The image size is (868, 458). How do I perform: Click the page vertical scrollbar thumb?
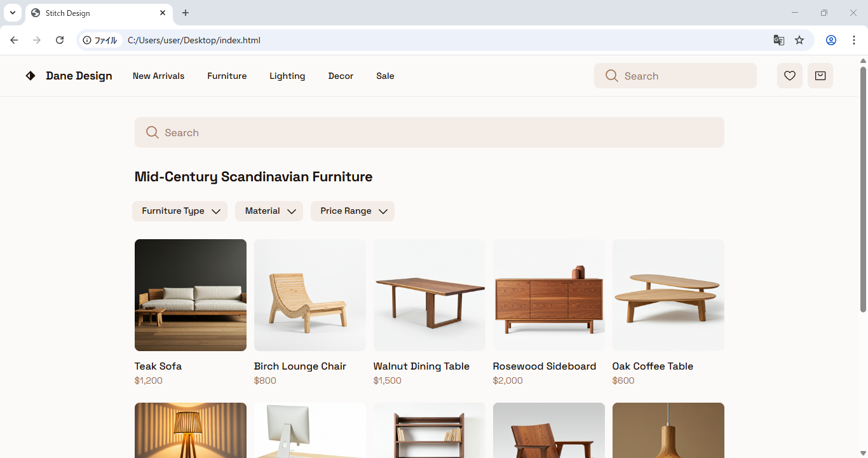[x=863, y=189]
